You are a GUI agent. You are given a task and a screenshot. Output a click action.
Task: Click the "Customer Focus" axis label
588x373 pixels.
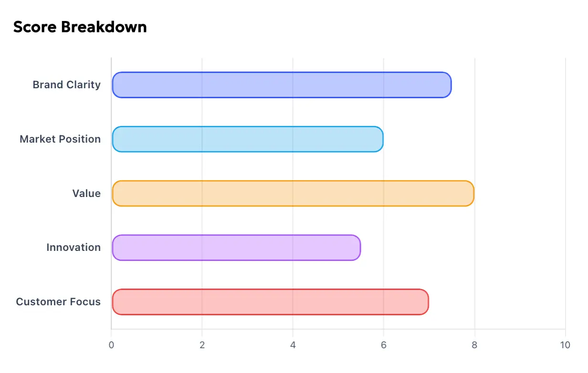[58, 302]
